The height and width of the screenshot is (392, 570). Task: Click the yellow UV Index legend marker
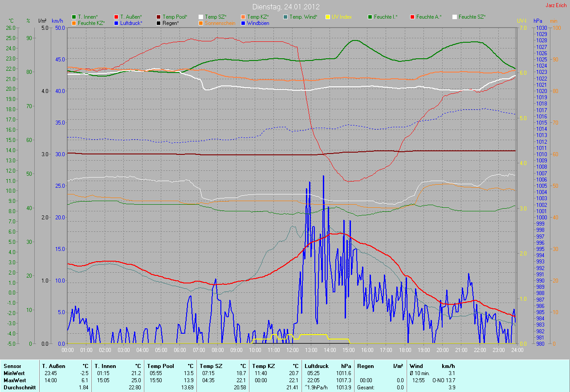[328, 17]
